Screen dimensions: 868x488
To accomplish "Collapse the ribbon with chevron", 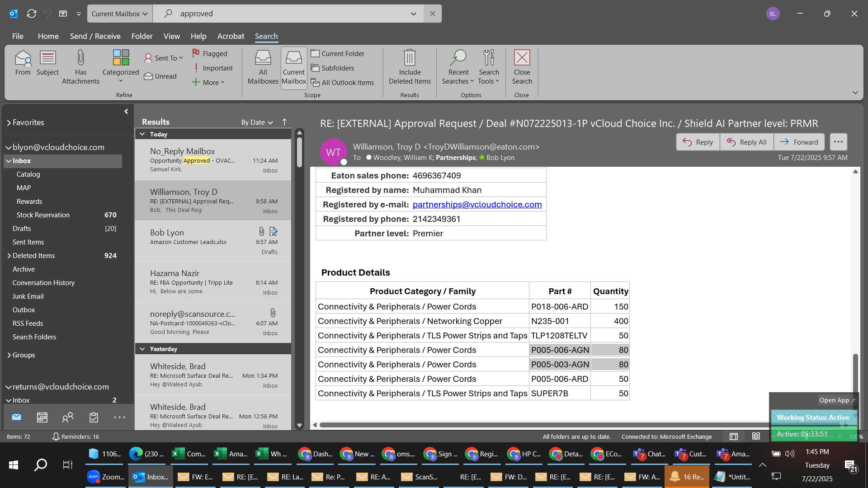I will tap(855, 93).
